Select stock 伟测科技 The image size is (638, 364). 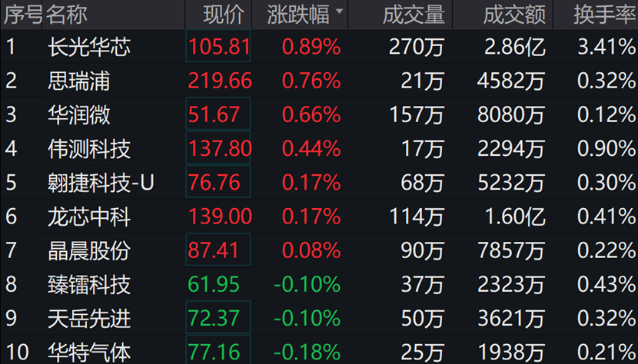point(89,148)
